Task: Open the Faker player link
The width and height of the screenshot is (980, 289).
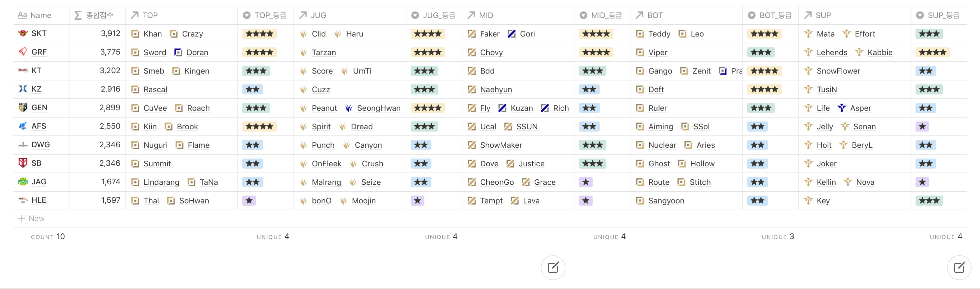Action: pyautogui.click(x=489, y=34)
